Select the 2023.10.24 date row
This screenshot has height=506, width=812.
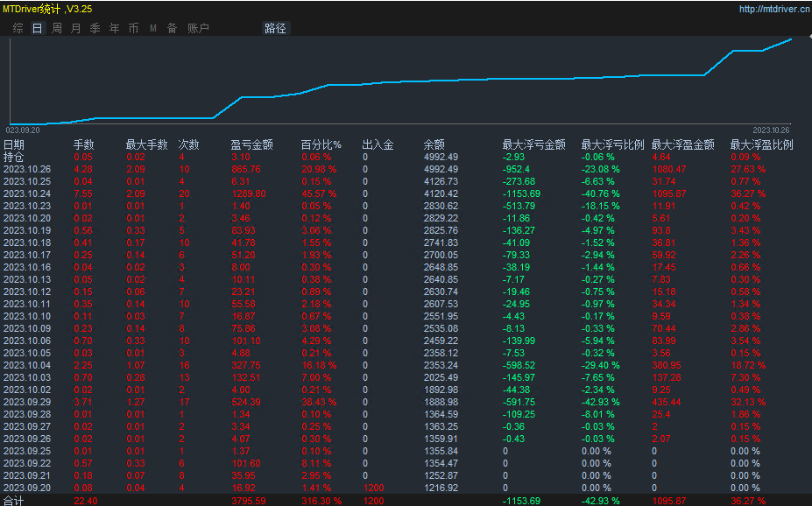click(x=27, y=193)
